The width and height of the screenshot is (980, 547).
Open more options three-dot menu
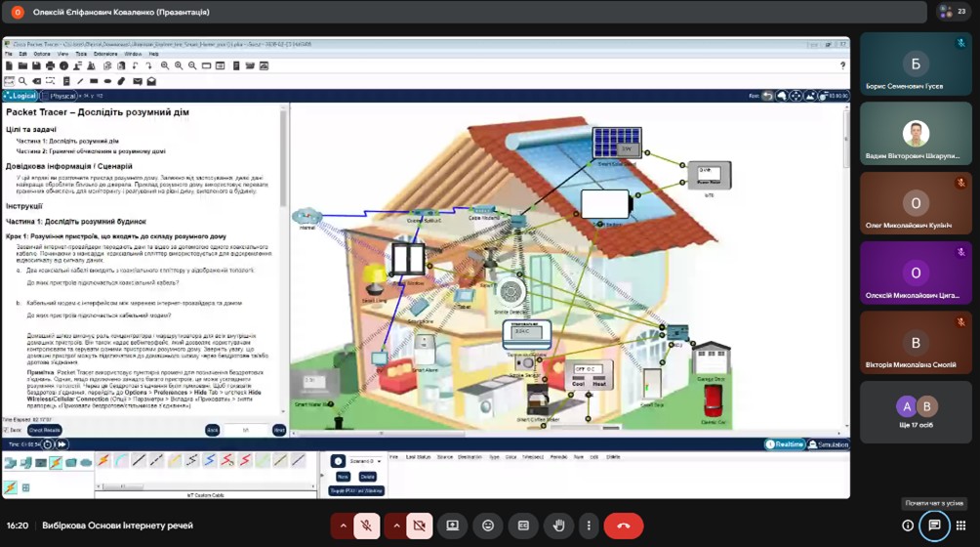[589, 526]
